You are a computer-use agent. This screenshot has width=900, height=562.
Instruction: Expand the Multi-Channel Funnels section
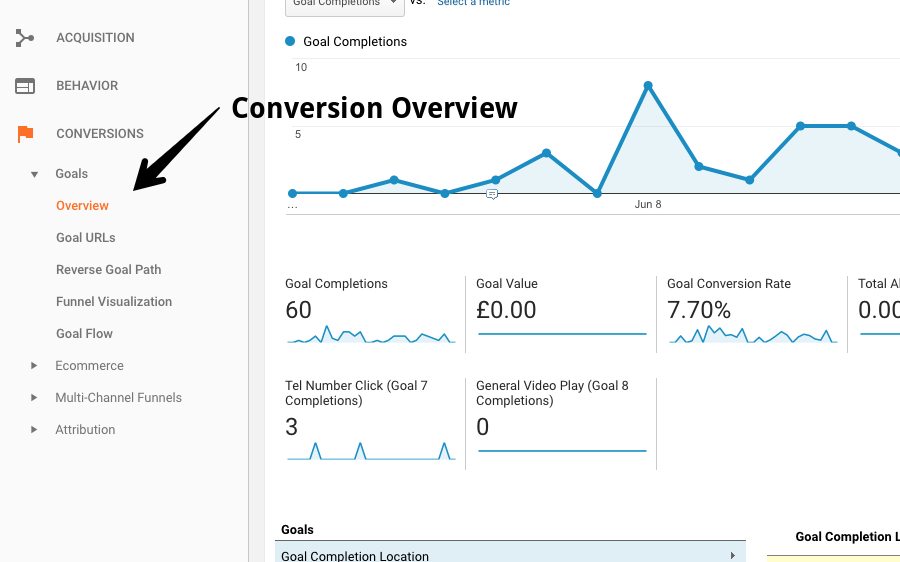click(34, 398)
